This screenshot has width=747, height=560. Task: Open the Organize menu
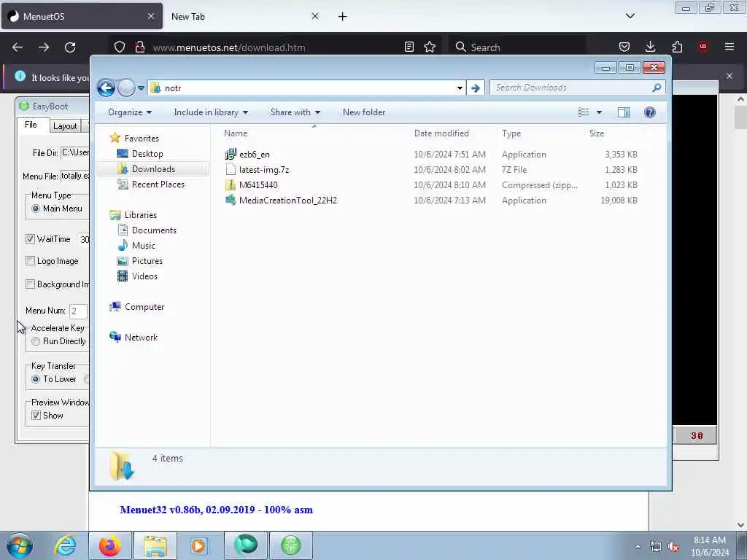click(x=130, y=112)
